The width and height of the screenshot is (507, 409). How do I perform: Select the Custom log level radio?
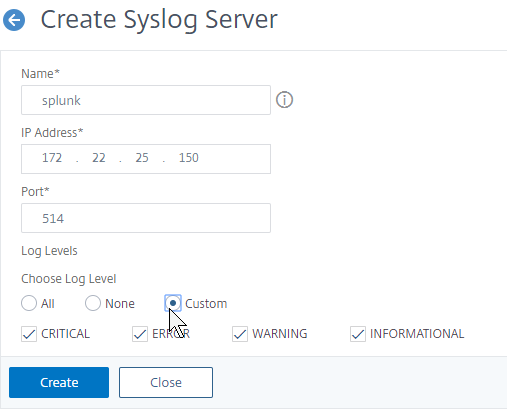point(173,303)
